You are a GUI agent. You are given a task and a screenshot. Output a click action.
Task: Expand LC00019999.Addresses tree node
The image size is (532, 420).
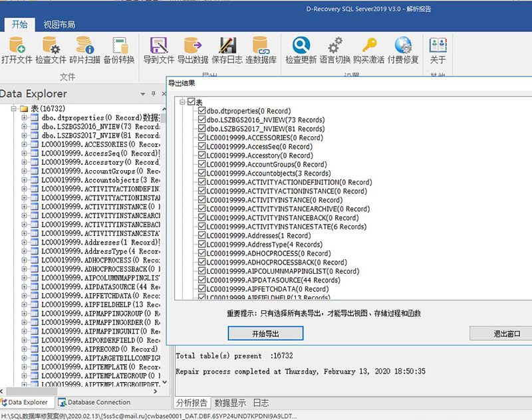point(24,242)
